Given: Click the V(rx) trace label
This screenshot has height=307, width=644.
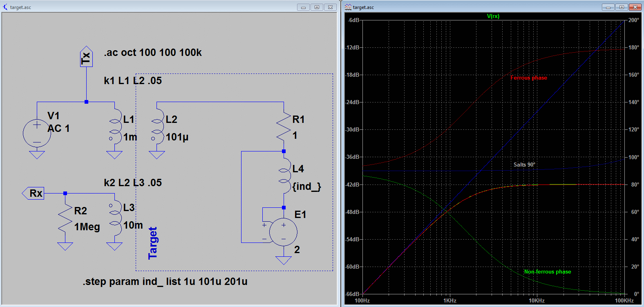Looking at the screenshot, I should pos(493,16).
